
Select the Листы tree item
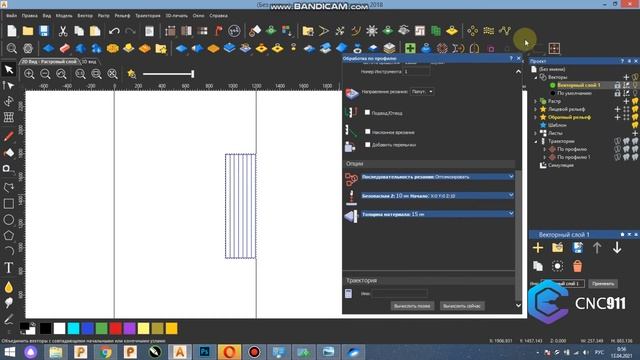pos(556,133)
